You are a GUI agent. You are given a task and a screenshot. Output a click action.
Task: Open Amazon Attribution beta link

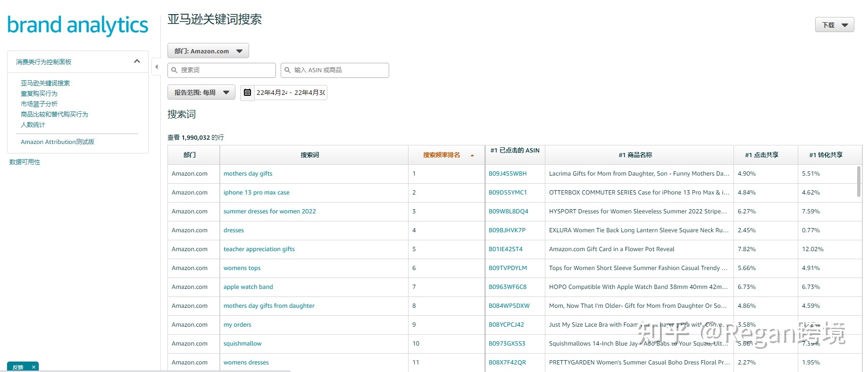click(x=58, y=142)
